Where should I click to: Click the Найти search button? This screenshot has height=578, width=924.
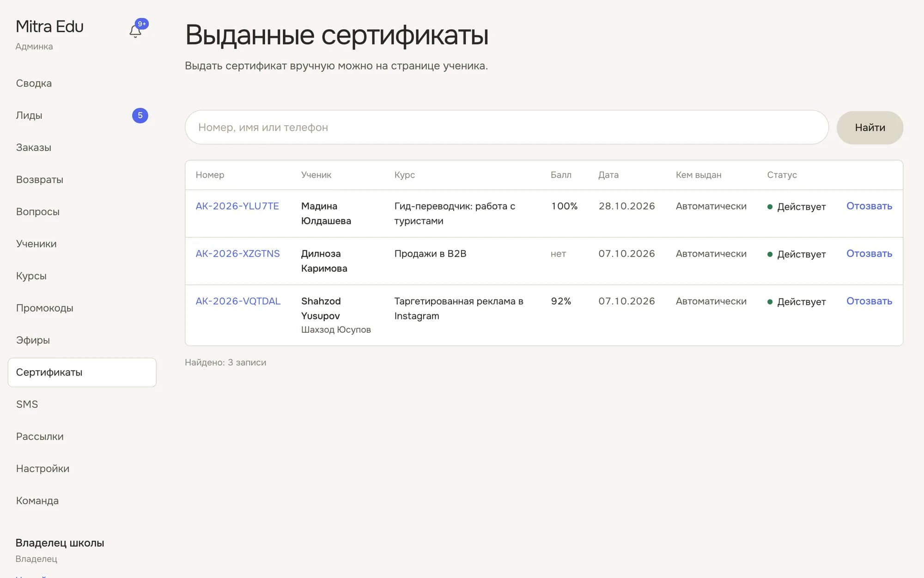869,128
